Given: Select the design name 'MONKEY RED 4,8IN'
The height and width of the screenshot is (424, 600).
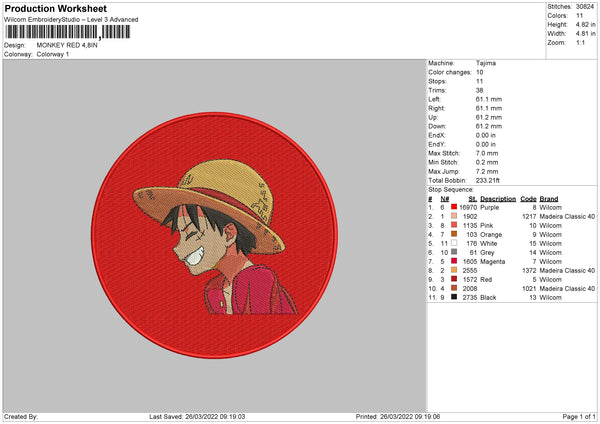Looking at the screenshot, I should [x=67, y=45].
